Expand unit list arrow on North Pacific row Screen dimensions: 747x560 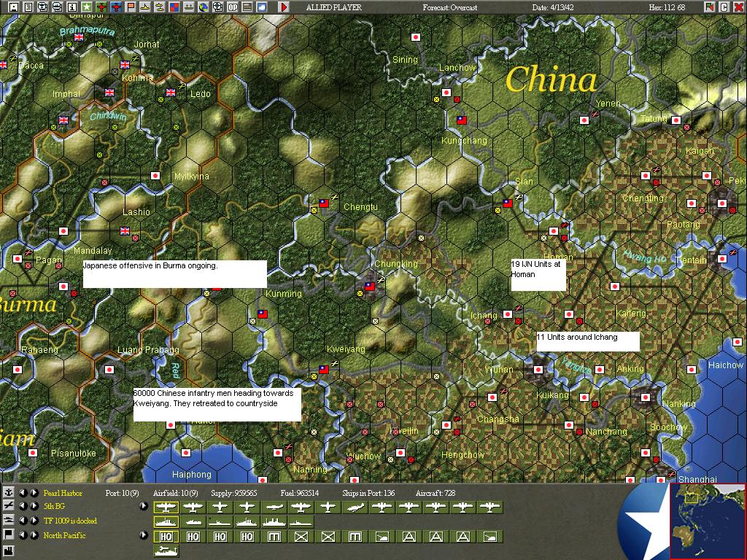coord(144,534)
